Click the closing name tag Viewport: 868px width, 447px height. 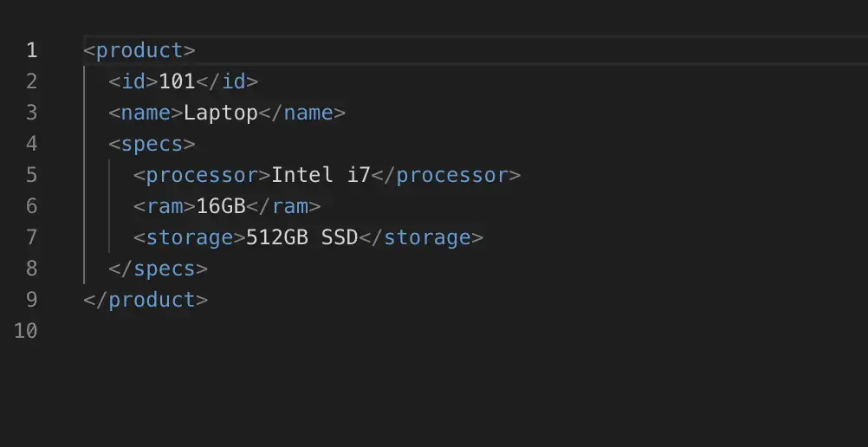(x=302, y=113)
